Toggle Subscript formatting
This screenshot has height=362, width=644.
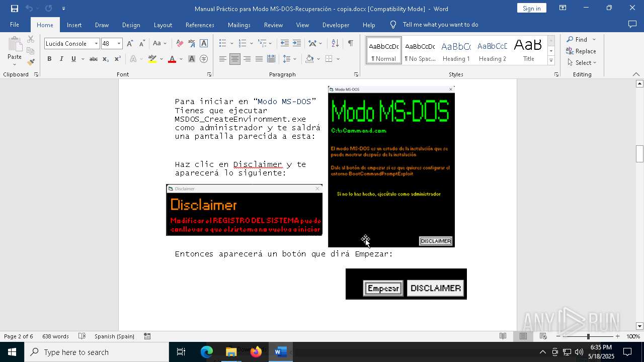[x=106, y=59]
